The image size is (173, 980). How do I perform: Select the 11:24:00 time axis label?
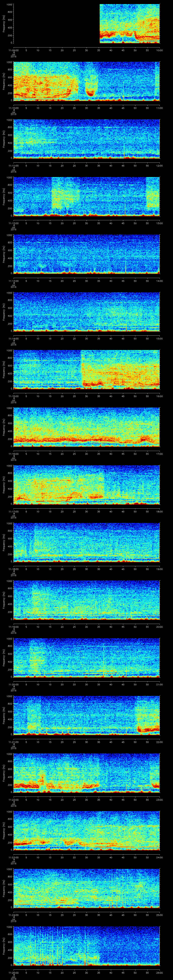(13, 915)
